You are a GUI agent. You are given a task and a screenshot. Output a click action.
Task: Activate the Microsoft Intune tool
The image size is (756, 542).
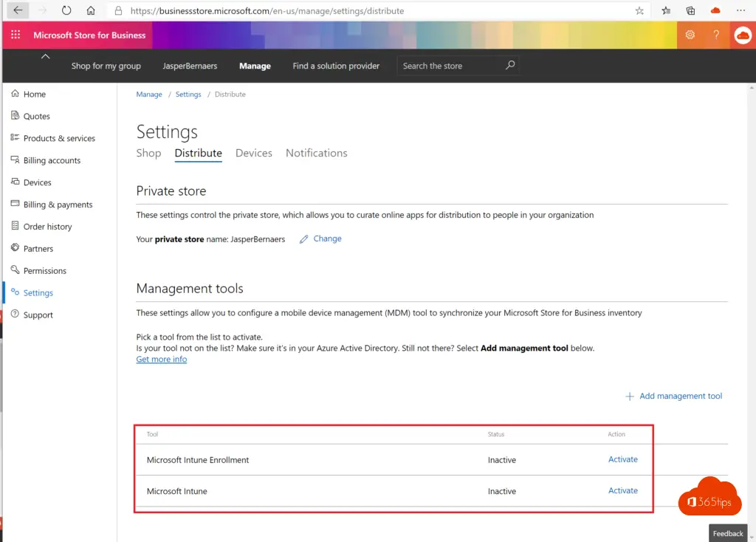[623, 490]
